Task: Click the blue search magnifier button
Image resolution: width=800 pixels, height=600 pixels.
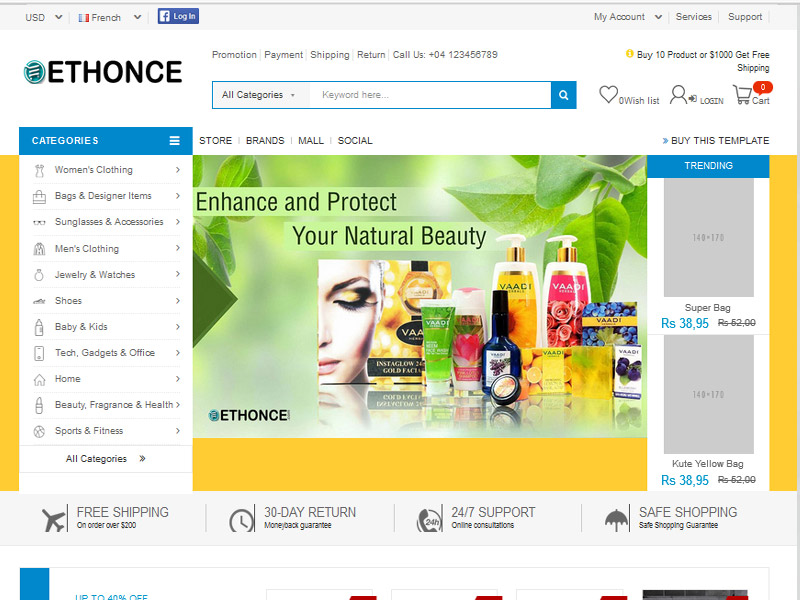Action: [564, 95]
